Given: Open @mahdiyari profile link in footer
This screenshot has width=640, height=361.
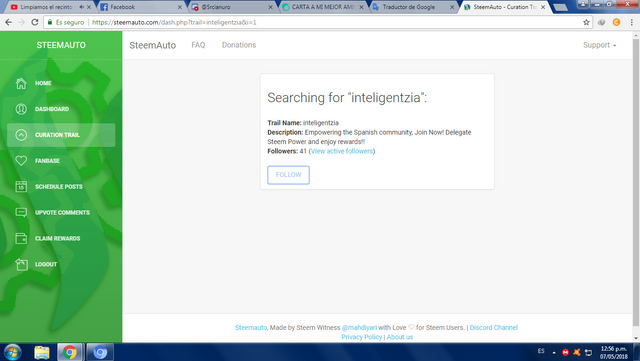Looking at the screenshot, I should click(x=359, y=328).
